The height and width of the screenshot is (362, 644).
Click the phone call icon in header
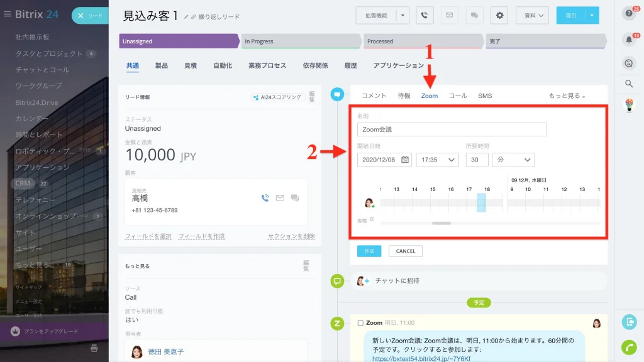tap(425, 16)
